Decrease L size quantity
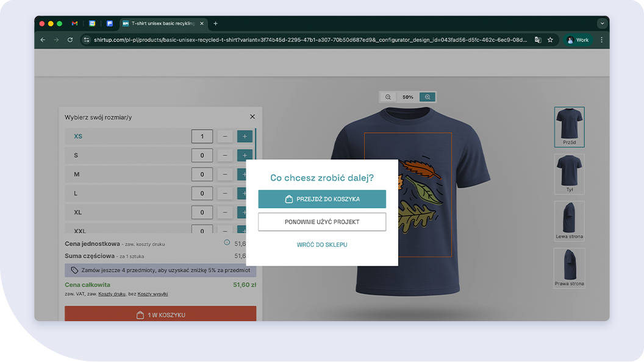Image resolution: width=644 pixels, height=362 pixels. click(225, 193)
